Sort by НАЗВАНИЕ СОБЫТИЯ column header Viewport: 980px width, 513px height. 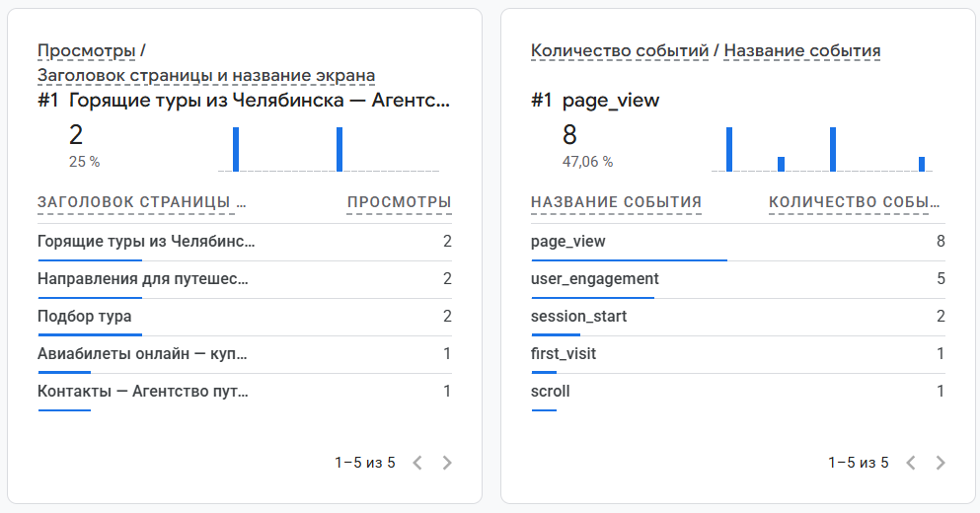pyautogui.click(x=616, y=202)
